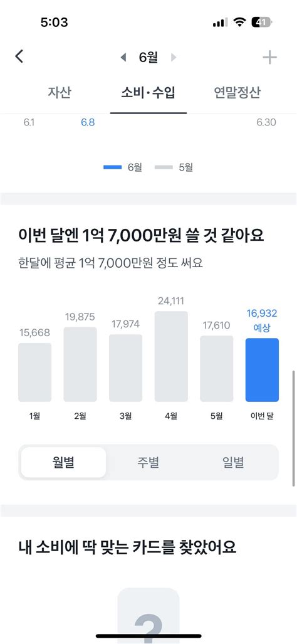Switch to the 자산 tab
This screenshot has width=297, height=644.
(59, 93)
